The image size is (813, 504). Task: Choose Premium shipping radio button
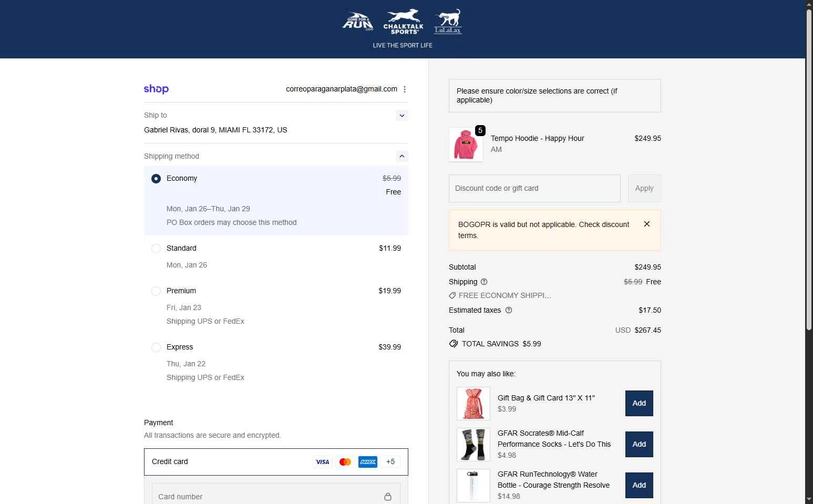[x=156, y=291]
